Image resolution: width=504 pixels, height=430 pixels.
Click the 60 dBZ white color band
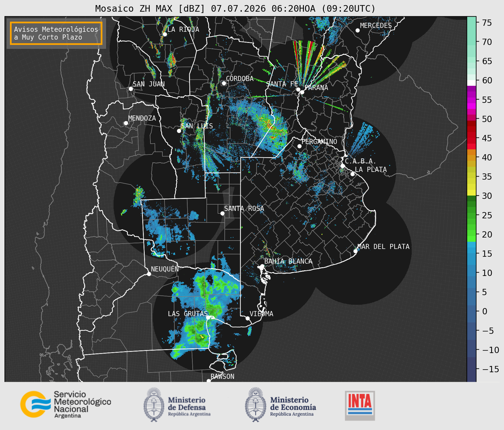click(471, 83)
